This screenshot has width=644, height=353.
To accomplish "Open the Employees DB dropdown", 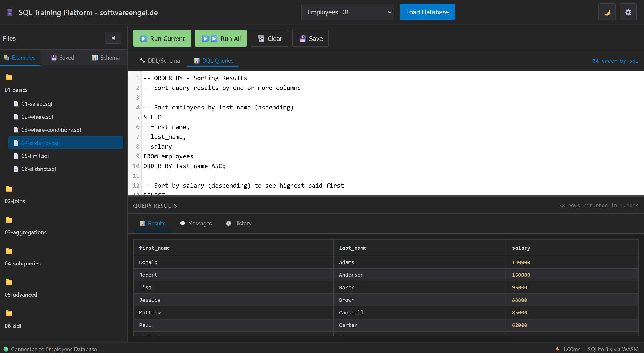I will coord(347,12).
